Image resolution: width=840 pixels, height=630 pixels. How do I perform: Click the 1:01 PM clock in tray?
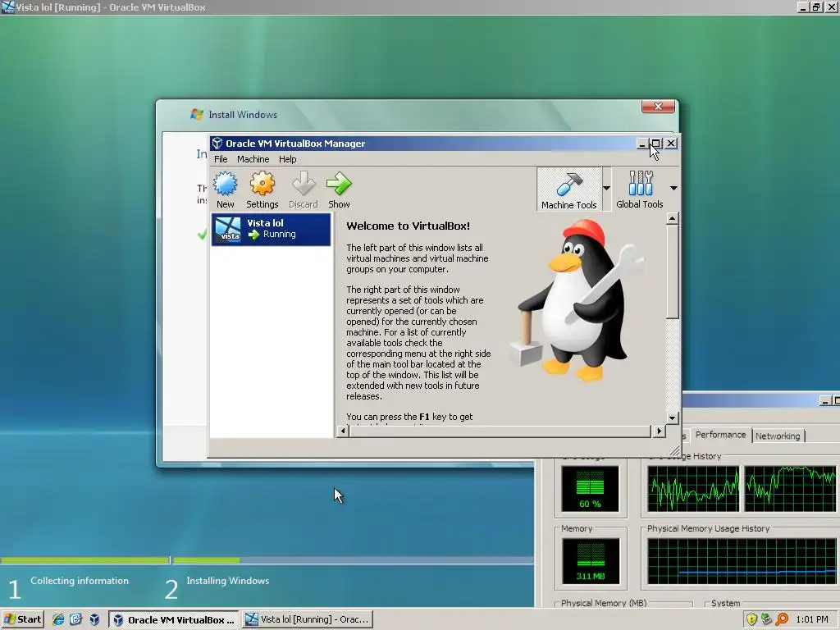811,619
